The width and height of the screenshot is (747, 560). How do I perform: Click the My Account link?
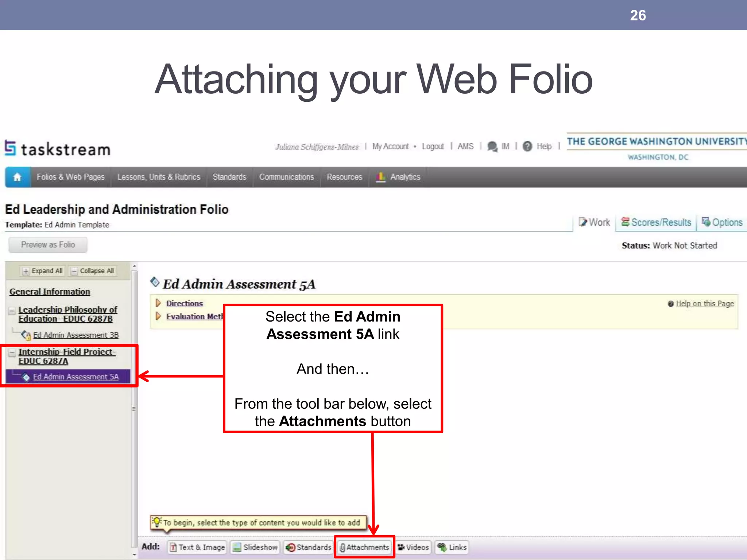pyautogui.click(x=390, y=147)
